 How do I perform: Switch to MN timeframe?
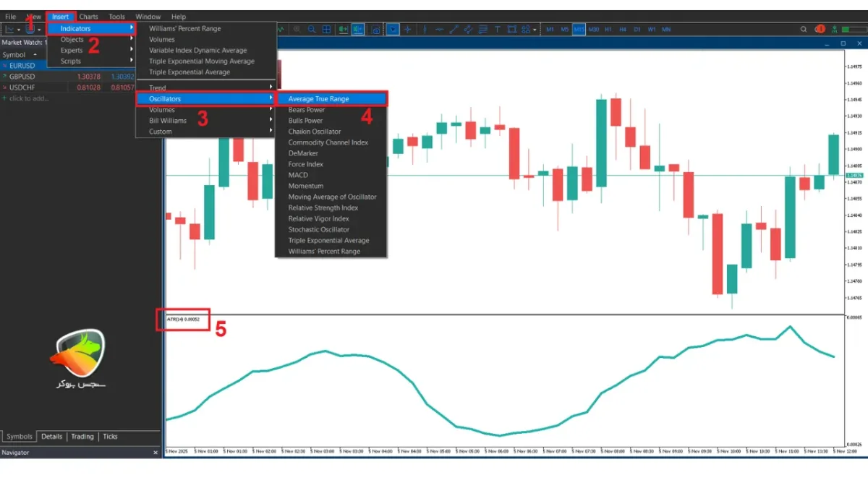(666, 30)
